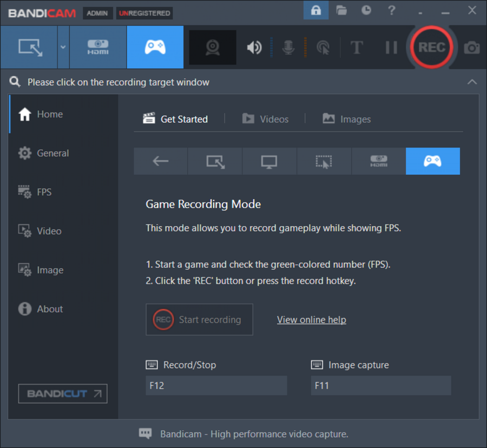The height and width of the screenshot is (448, 487).
Task: Open the output folder icon
Action: click(341, 10)
